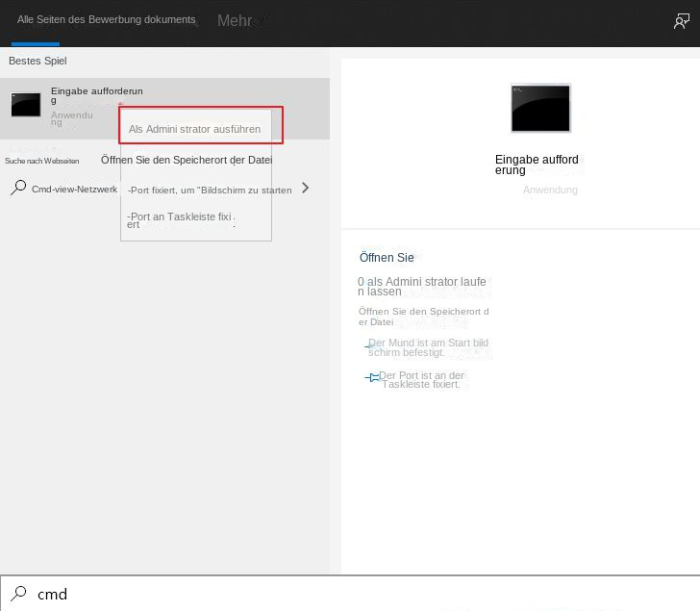Click 'Der Port ist an der Taskleiste fixiert' option

(421, 380)
